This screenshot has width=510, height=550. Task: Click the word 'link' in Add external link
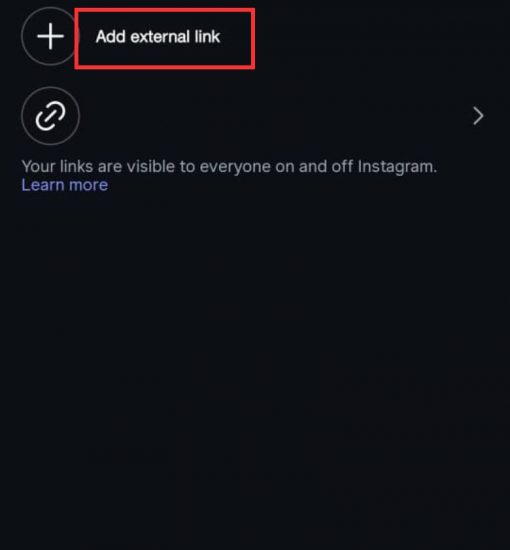pos(207,36)
